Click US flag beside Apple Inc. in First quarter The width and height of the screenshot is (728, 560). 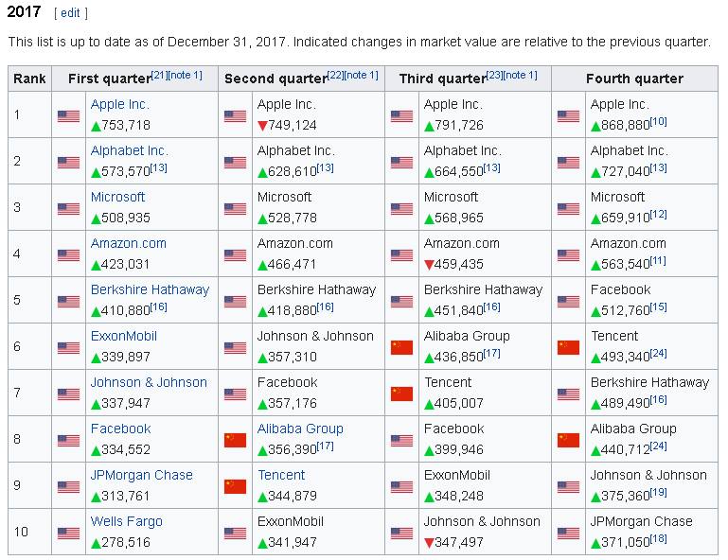(x=69, y=116)
